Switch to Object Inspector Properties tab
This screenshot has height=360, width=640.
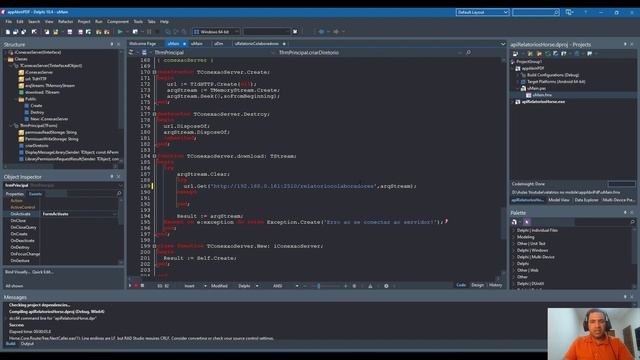[15, 194]
